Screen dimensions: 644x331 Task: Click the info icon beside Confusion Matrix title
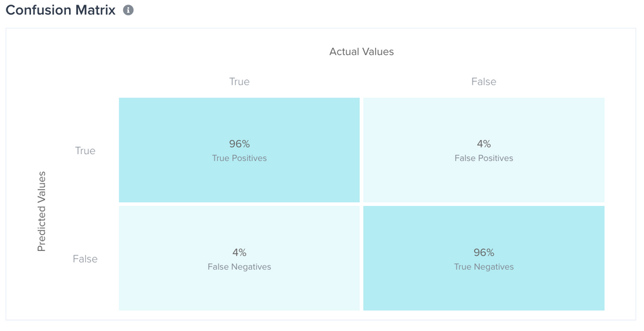(128, 10)
